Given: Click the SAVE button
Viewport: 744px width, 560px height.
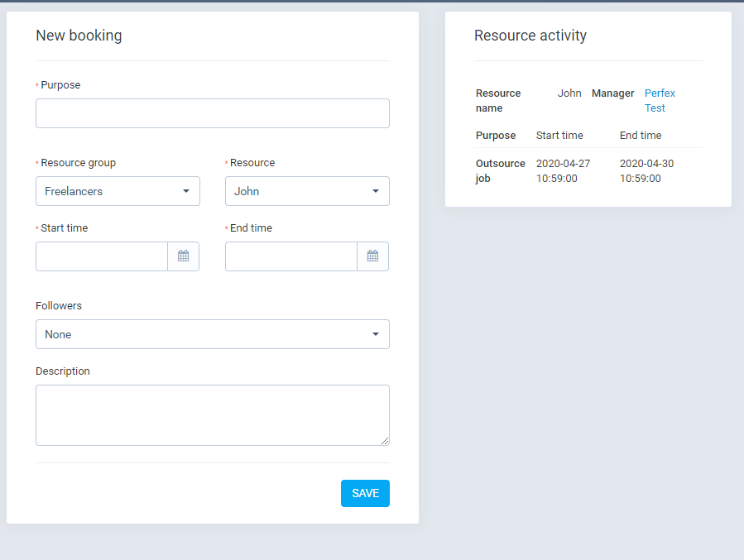Looking at the screenshot, I should click(365, 493).
